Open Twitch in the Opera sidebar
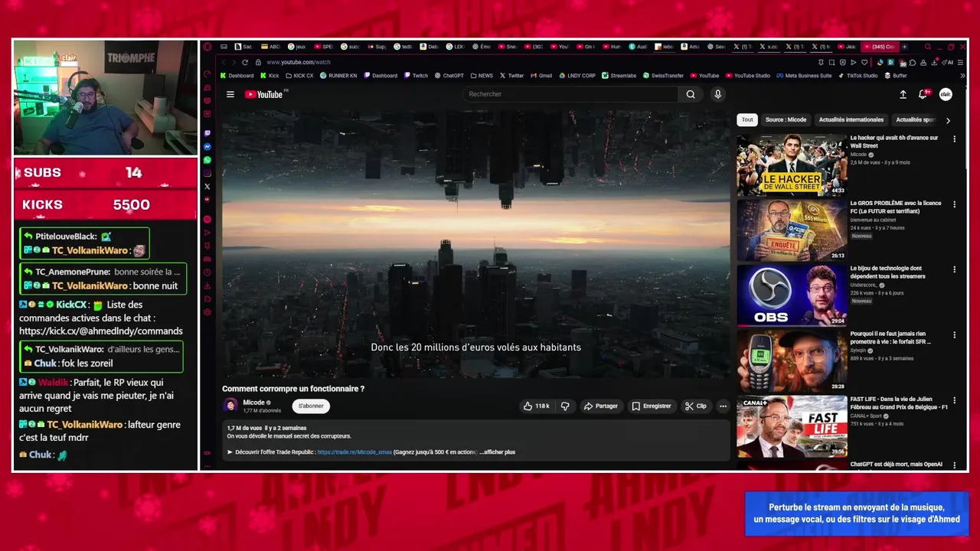The width and height of the screenshot is (980, 551). click(207, 133)
